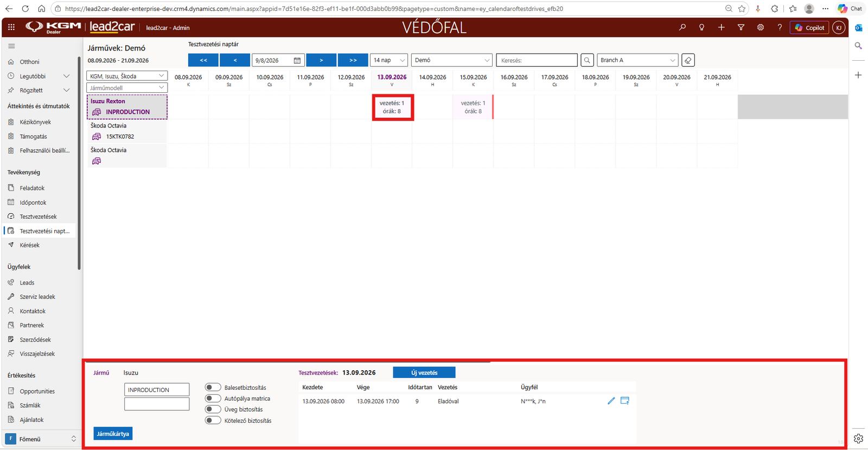
Task: Open the Járműmodell dropdown
Action: [127, 87]
